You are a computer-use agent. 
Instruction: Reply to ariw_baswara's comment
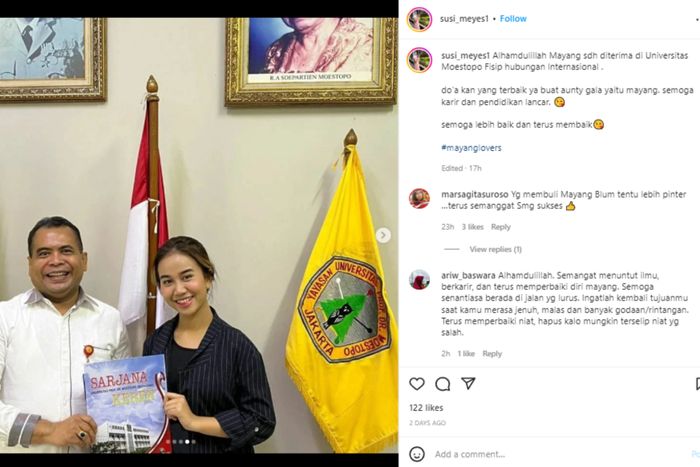[492, 354]
